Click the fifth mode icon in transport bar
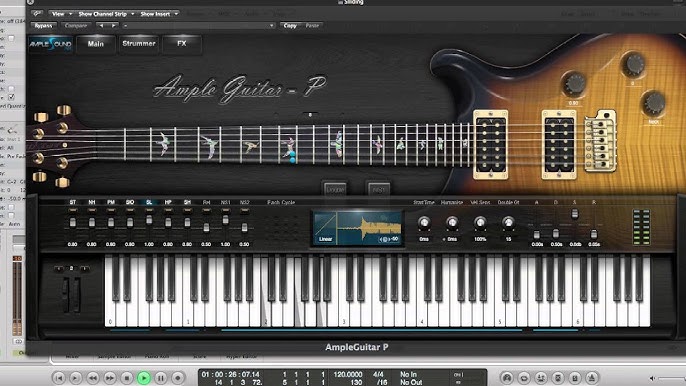Image resolution: width=686 pixels, height=386 pixels. pos(575,378)
